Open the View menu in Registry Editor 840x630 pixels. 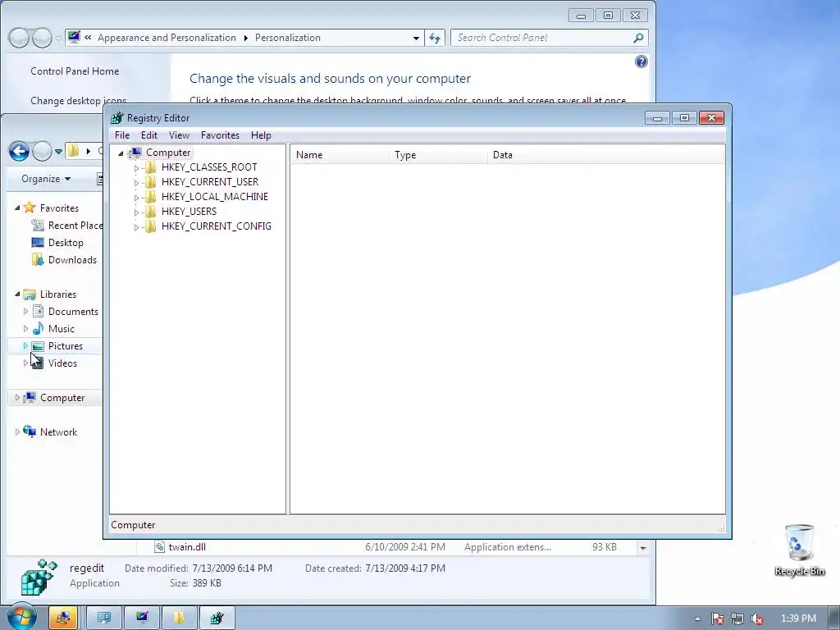[x=179, y=135]
